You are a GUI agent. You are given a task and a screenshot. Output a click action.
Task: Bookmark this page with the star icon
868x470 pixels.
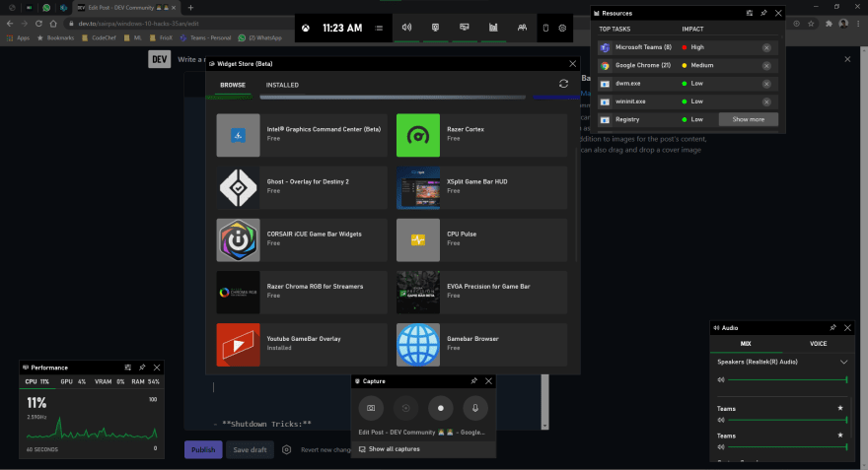pyautogui.click(x=811, y=24)
